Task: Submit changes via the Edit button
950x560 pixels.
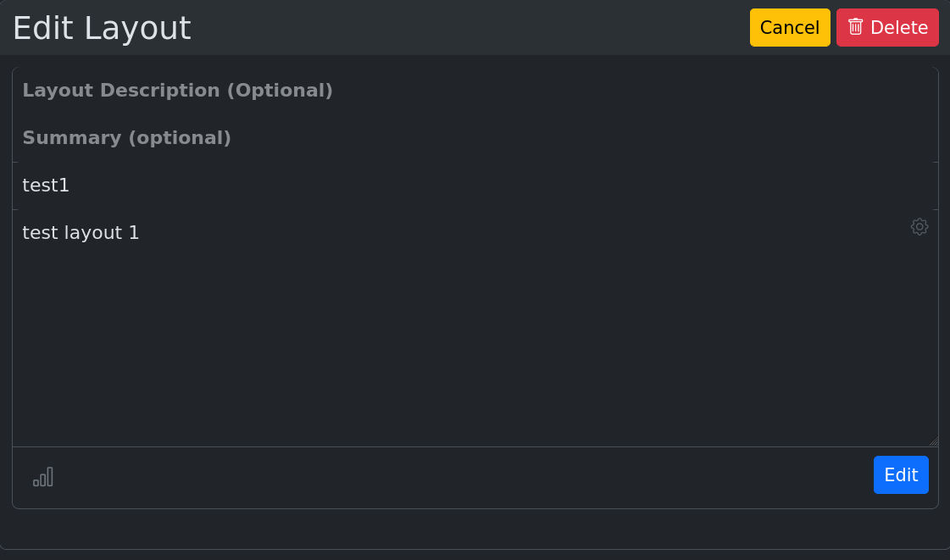Action: (901, 474)
